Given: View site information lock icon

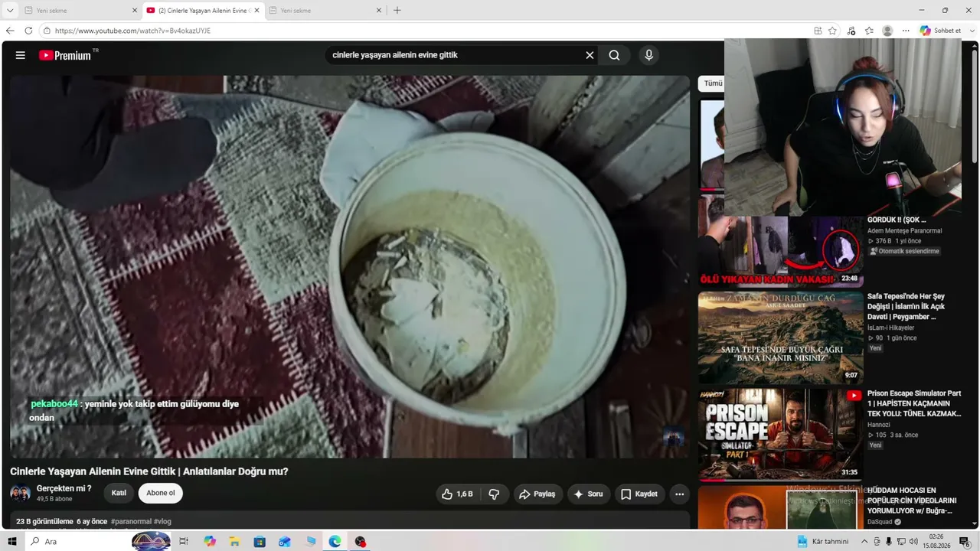Looking at the screenshot, I should click(47, 31).
